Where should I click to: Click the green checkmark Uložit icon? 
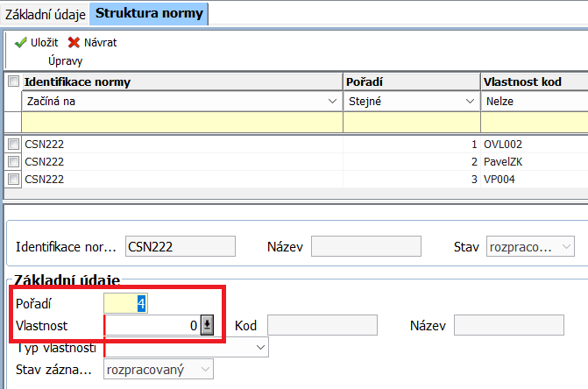pos(19,42)
